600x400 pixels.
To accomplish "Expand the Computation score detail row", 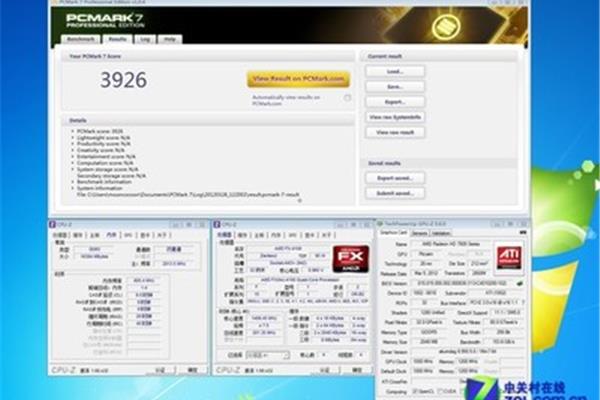I will [x=72, y=163].
